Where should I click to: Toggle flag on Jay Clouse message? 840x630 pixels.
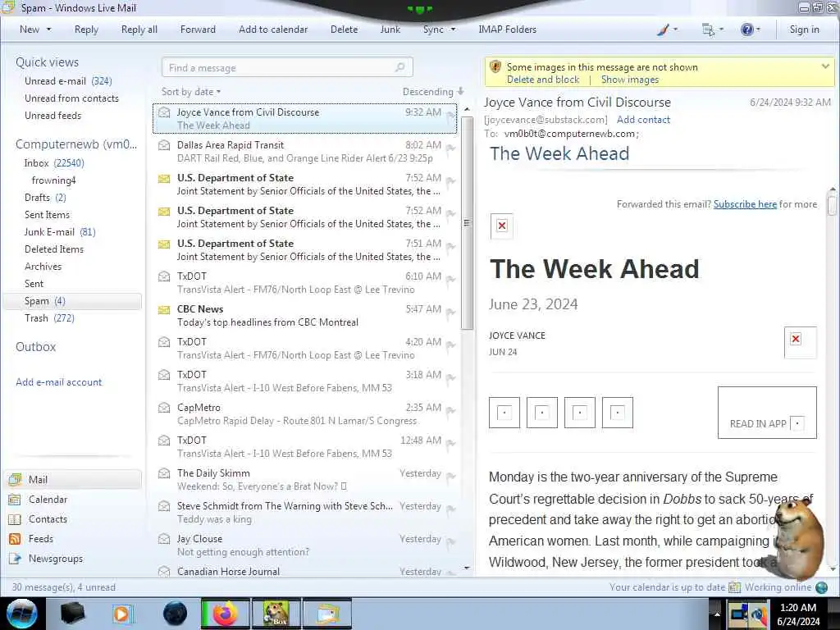[x=450, y=542]
